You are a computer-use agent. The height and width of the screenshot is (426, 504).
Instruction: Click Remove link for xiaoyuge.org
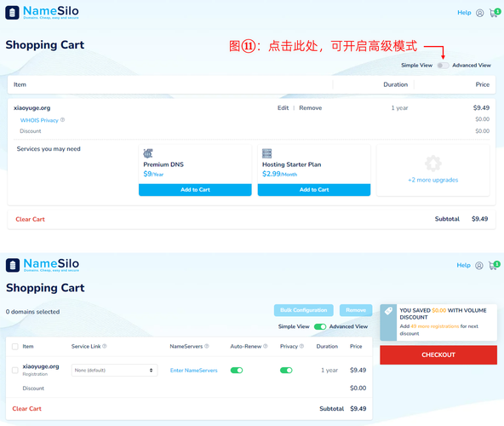point(310,108)
